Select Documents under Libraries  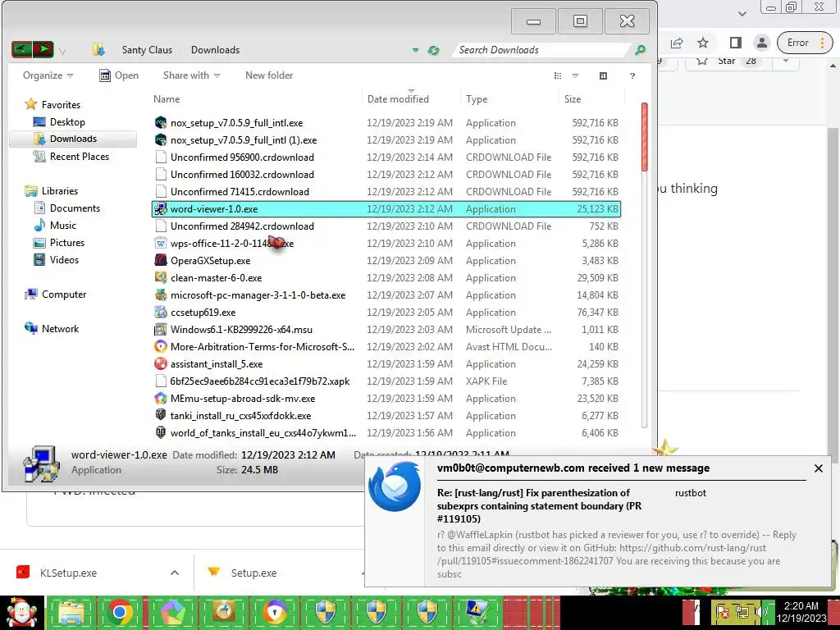(75, 208)
